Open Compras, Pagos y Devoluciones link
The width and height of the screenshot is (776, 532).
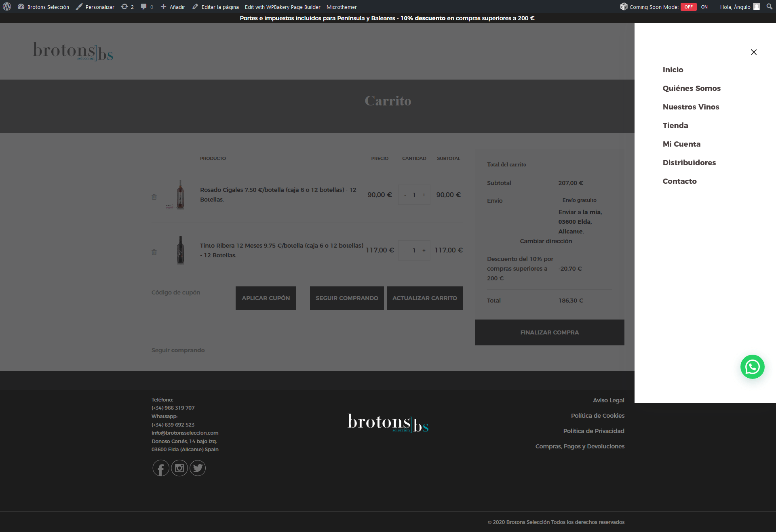580,446
